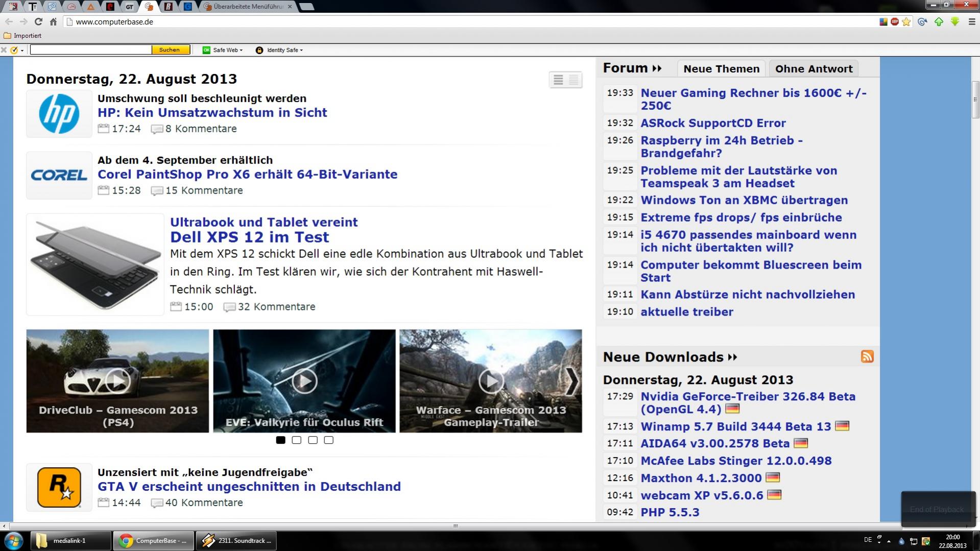980x551 pixels.
Task: Open the 2311. Soundtrack taskbar button
Action: point(236,540)
